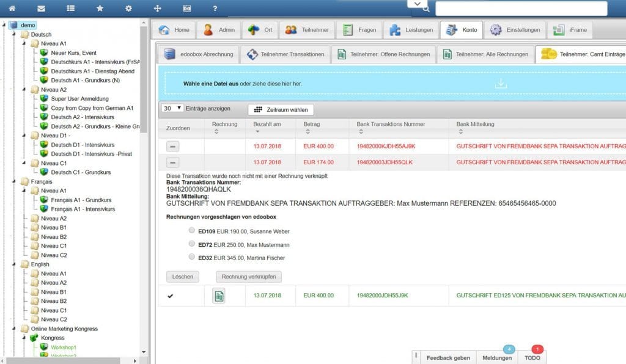Open the Fragen main tab
This screenshot has height=364, width=626.
pyautogui.click(x=359, y=30)
